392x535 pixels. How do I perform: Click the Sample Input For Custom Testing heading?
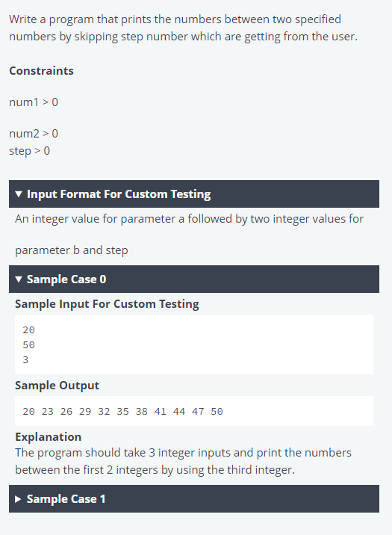[107, 304]
